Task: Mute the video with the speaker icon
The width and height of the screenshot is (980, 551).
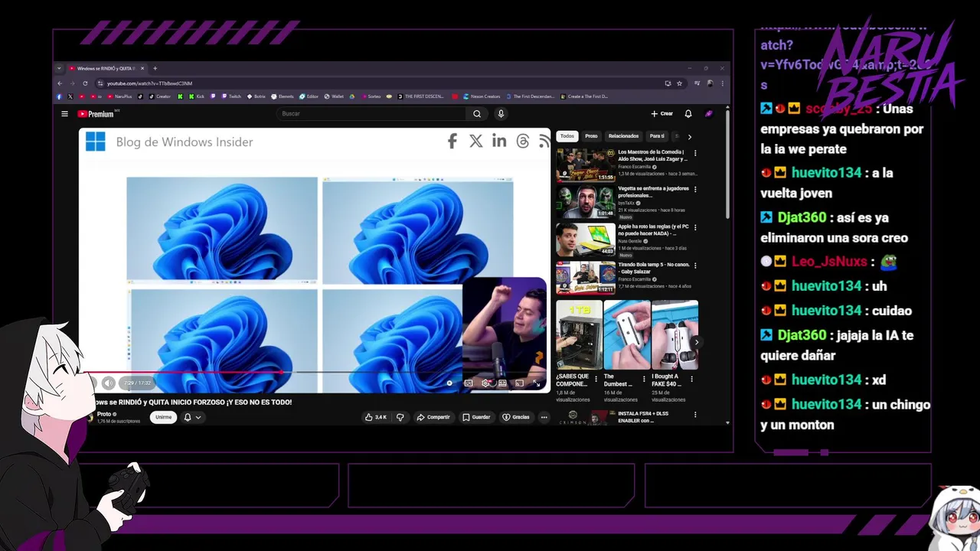Action: coord(109,383)
